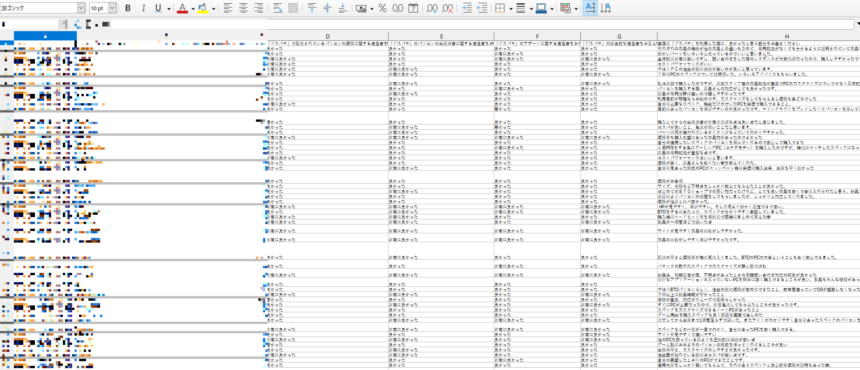Viewport: 860px width, 370px height.
Task: Click the add decimal place icon
Action: coord(432,8)
